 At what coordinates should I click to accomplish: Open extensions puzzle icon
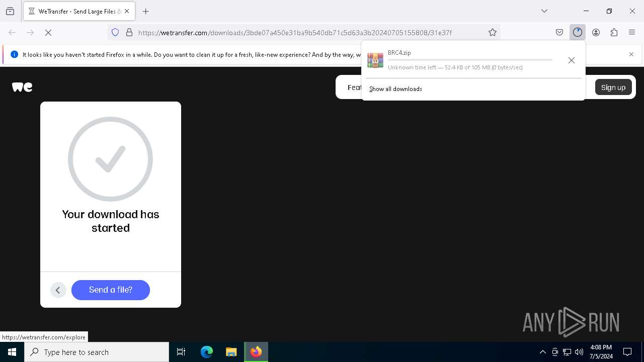coord(614,32)
